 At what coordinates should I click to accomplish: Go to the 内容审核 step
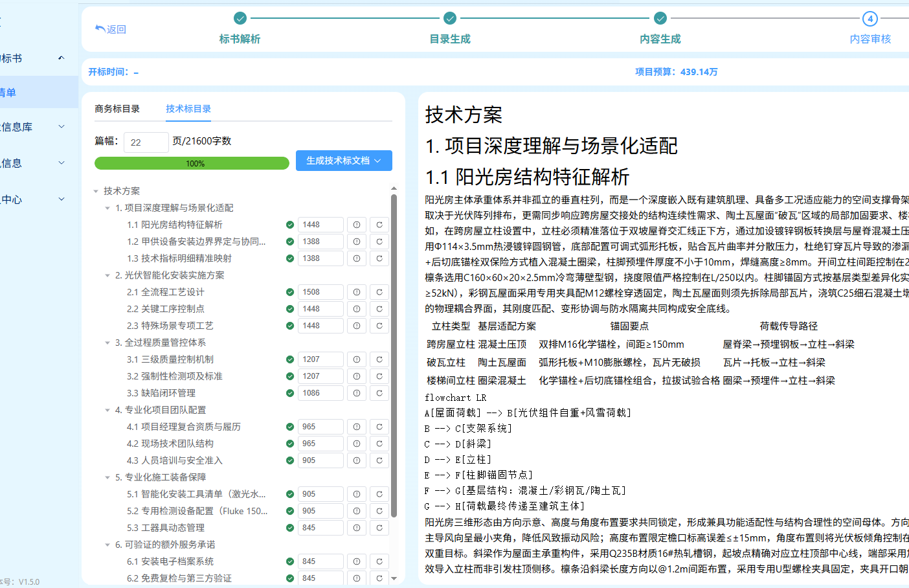click(870, 28)
